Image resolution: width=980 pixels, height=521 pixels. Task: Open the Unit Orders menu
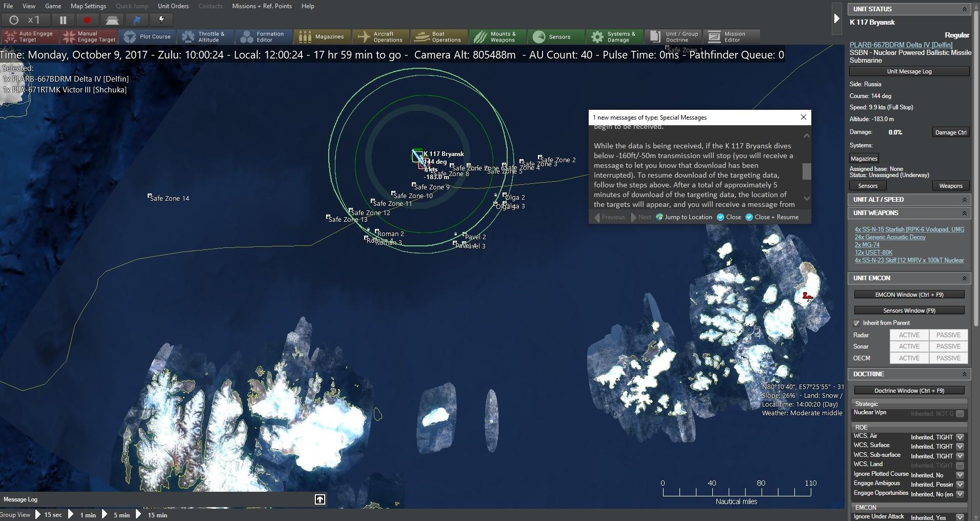coord(173,6)
